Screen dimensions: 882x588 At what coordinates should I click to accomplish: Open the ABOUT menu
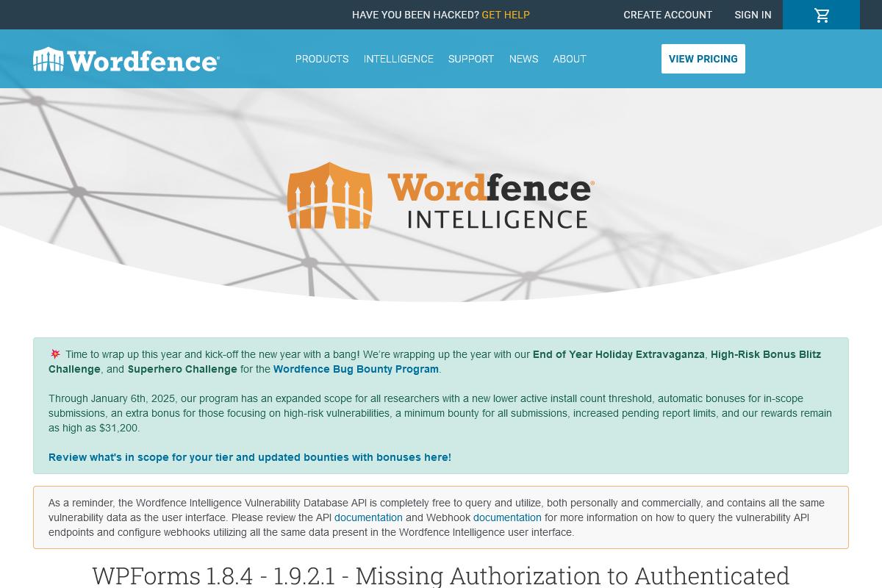(570, 59)
